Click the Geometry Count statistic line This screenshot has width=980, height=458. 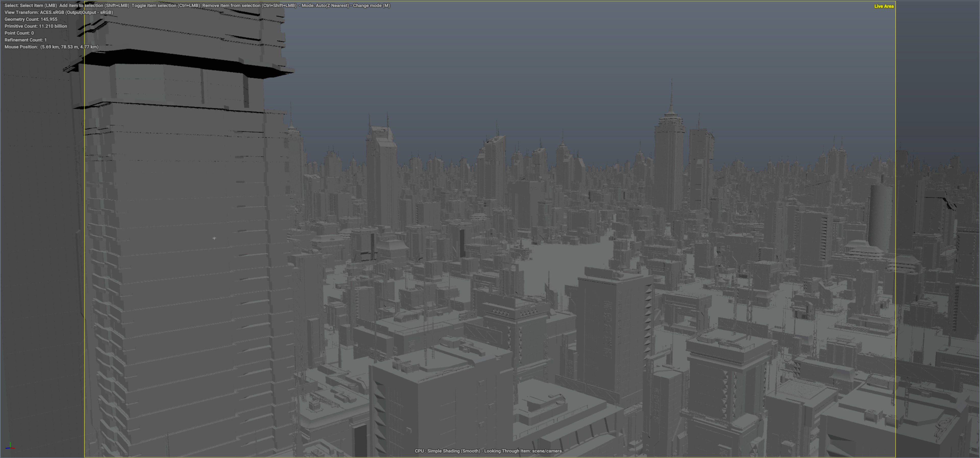tap(31, 19)
